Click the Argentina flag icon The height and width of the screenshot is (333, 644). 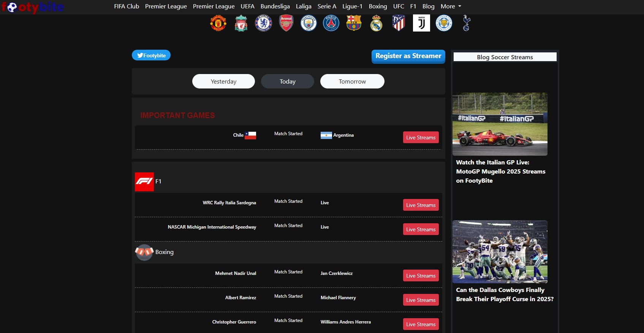pyautogui.click(x=326, y=136)
